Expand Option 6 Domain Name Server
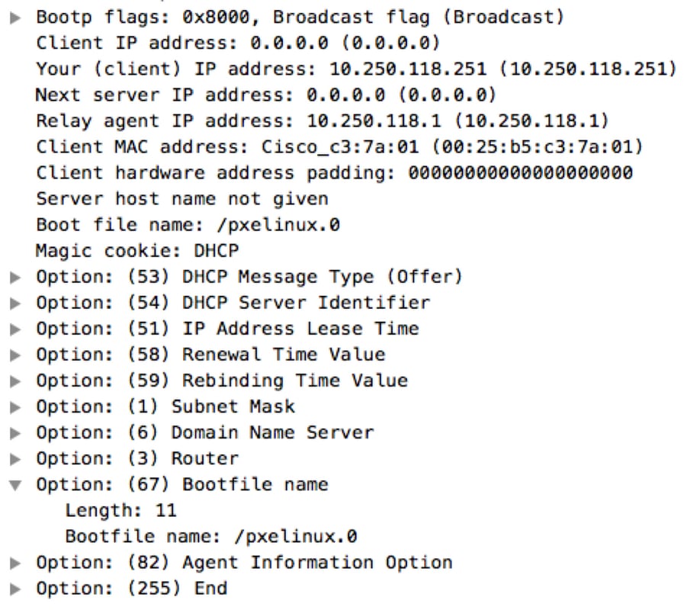Viewport: 700px width, 610px height. click(15, 432)
